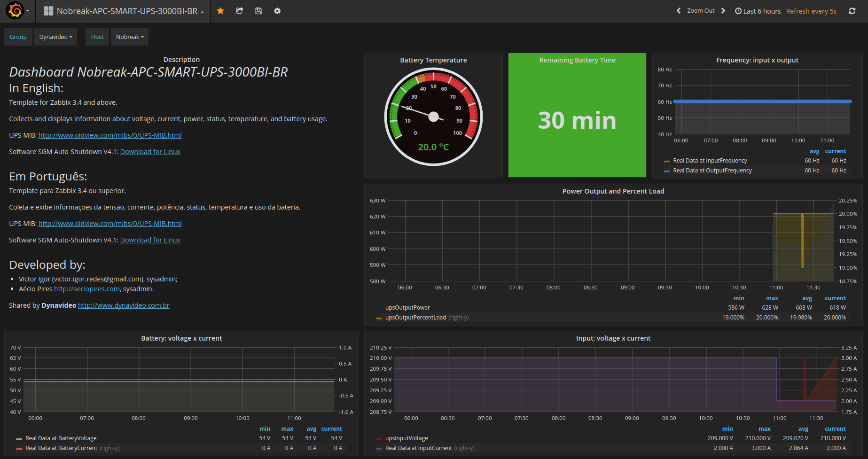Click the share dashboard icon
Screen dimensions: 868x459
240,11
